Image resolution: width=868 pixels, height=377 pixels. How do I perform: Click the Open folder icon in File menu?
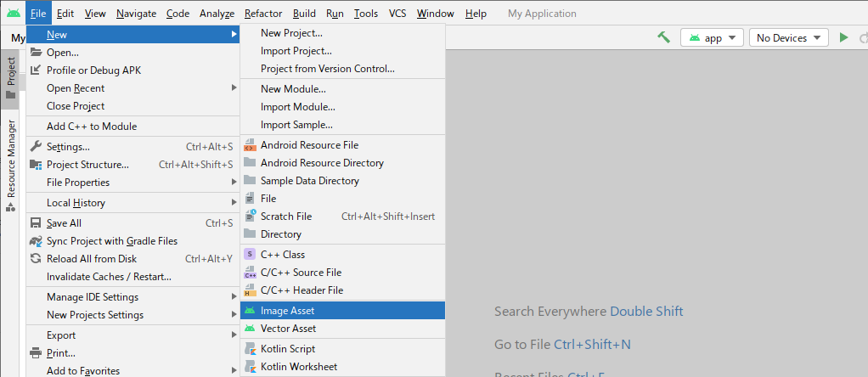click(36, 53)
